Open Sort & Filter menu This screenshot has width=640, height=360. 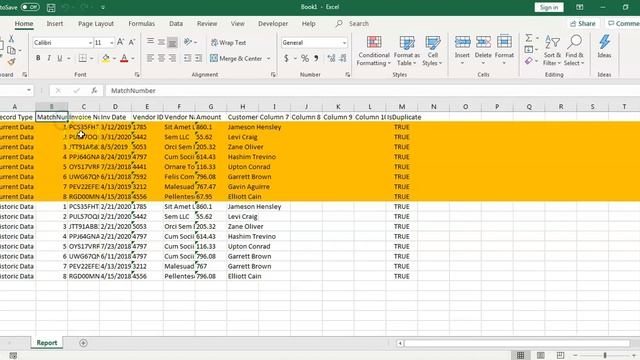click(552, 51)
